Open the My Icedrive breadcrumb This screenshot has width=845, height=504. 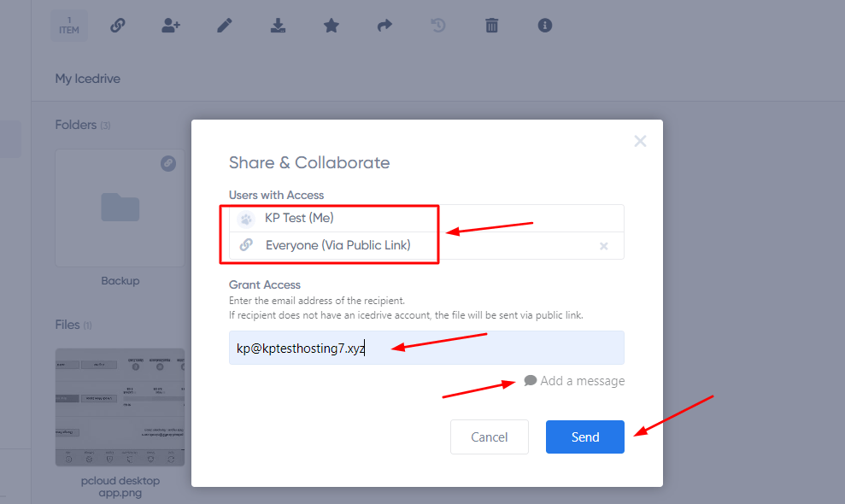tap(87, 79)
